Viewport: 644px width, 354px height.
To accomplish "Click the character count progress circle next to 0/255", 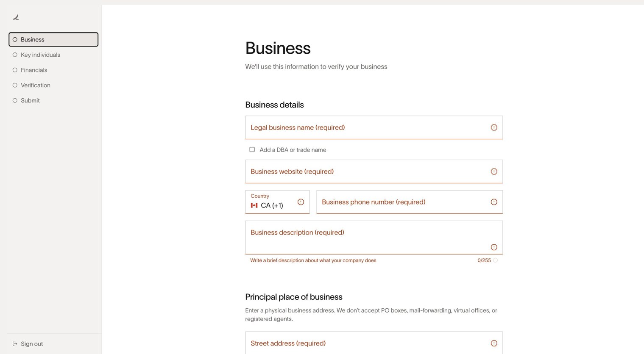I will point(495,260).
